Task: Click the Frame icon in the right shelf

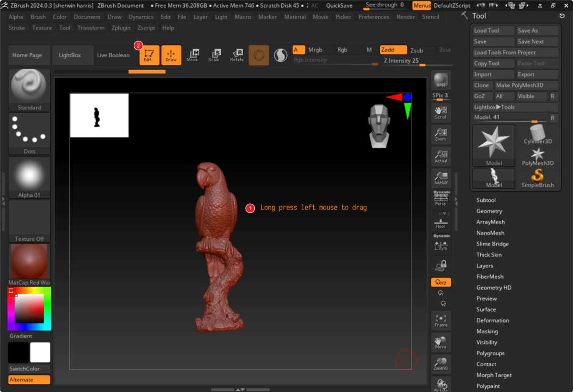Action: click(440, 320)
